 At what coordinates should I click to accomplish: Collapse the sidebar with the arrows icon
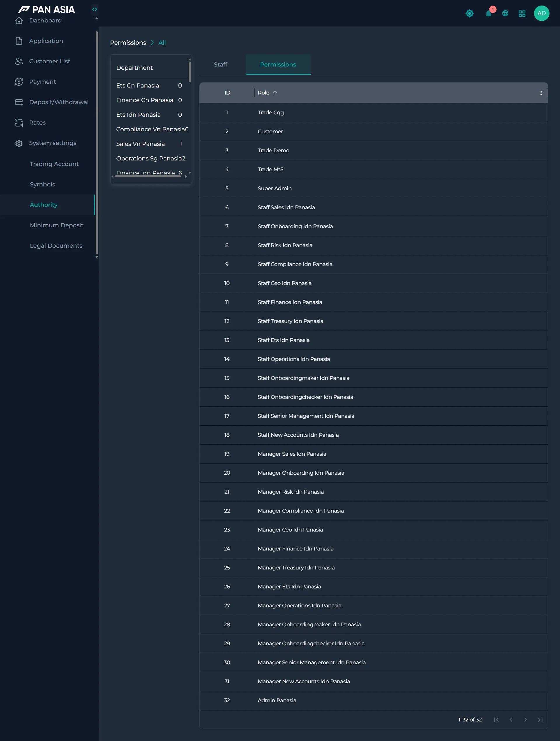click(x=95, y=9)
